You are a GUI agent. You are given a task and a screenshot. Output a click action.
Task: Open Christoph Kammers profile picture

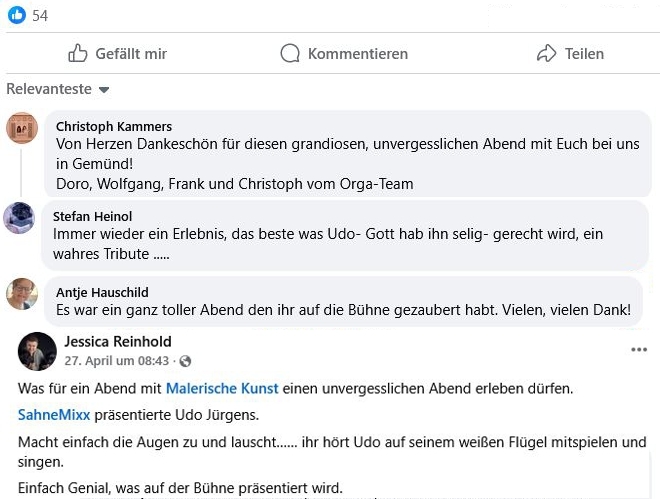point(22,128)
